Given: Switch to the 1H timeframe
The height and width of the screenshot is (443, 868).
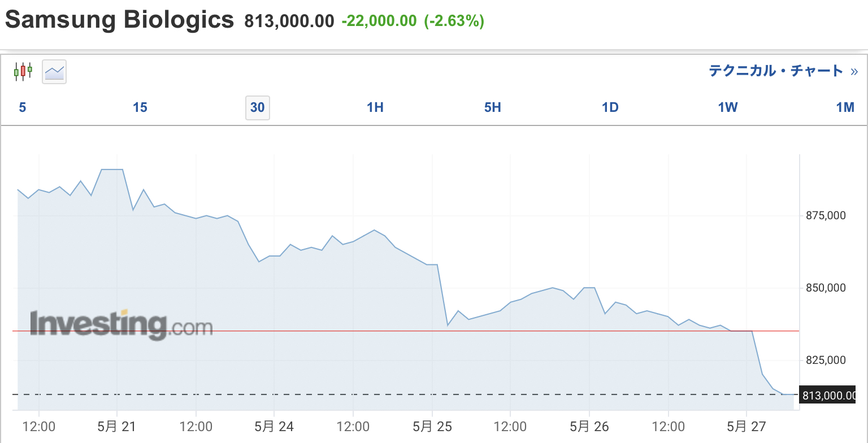Looking at the screenshot, I should 375,107.
